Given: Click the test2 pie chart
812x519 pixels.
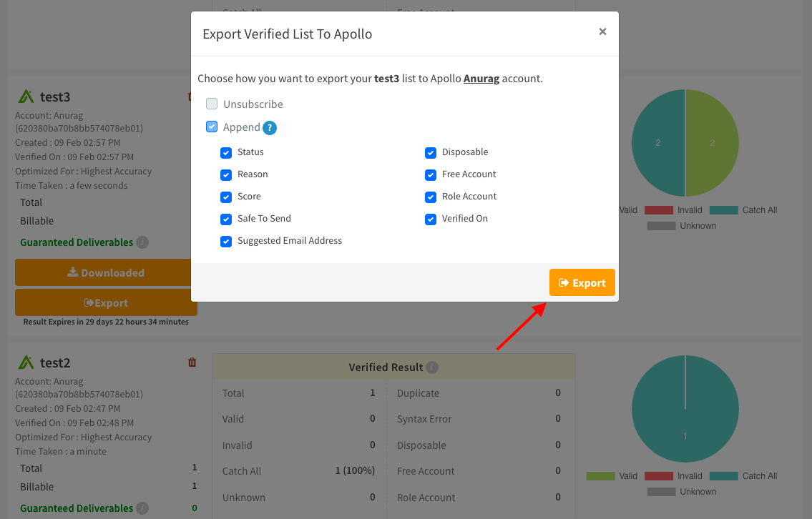Looking at the screenshot, I should coord(685,409).
